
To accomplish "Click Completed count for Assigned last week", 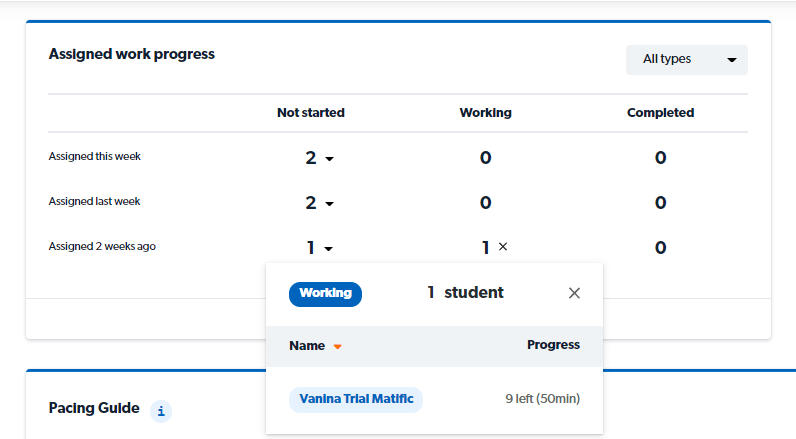I will point(660,203).
